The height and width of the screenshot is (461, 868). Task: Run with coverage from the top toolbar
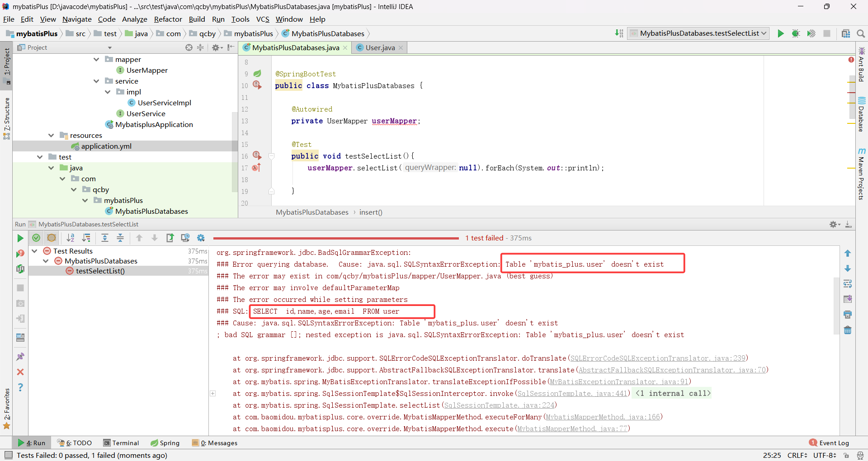811,33
